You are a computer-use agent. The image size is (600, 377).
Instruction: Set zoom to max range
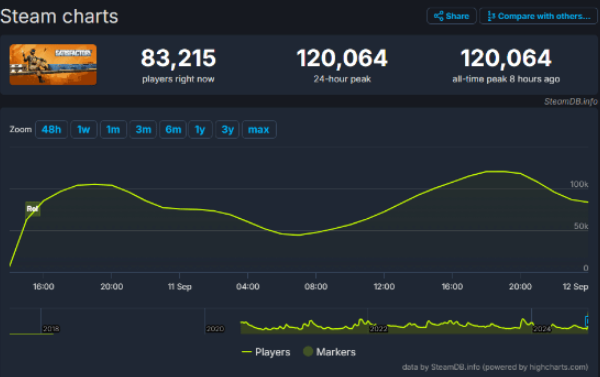tap(259, 129)
